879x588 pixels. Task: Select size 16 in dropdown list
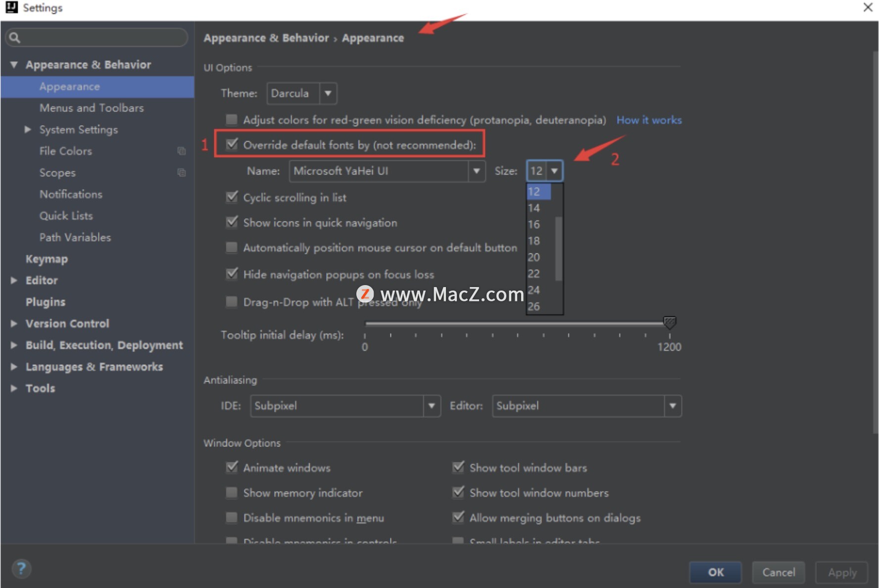tap(539, 224)
